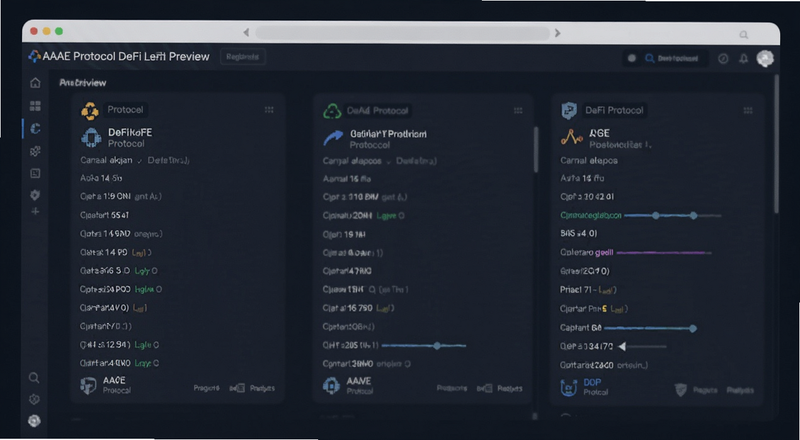Select the grid dashboard icon in sidebar
The width and height of the screenshot is (800, 440).
35,106
